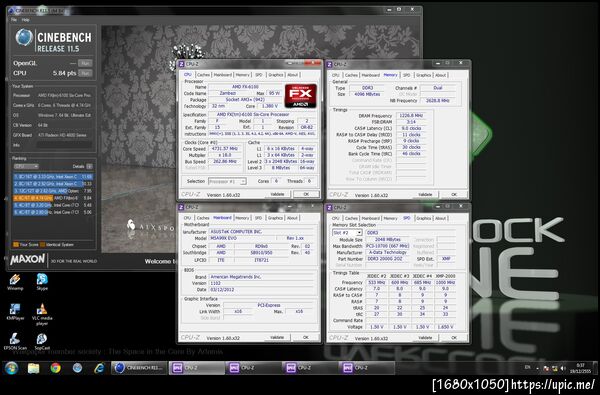
Task: Select the AMD Opteron ranking row scoring 7.95
Action: (53, 191)
